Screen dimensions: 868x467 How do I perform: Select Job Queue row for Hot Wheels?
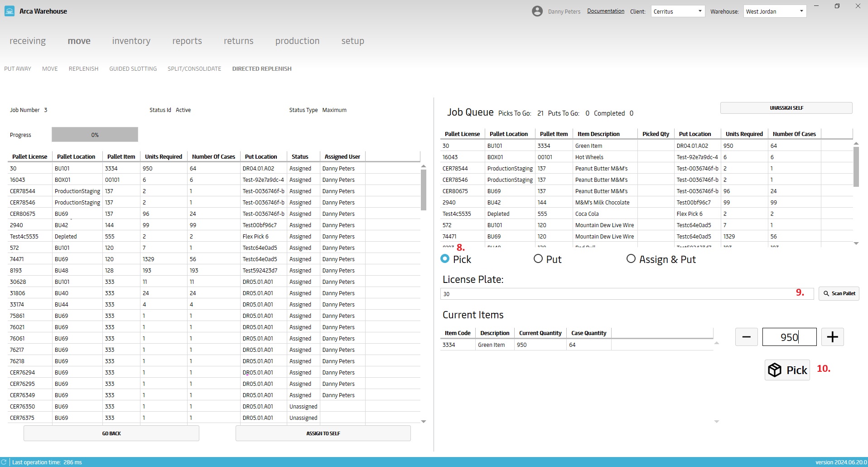click(x=646, y=157)
